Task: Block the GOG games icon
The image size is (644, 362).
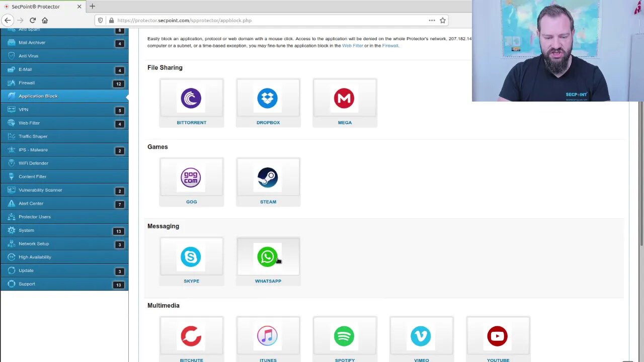Action: point(191,177)
